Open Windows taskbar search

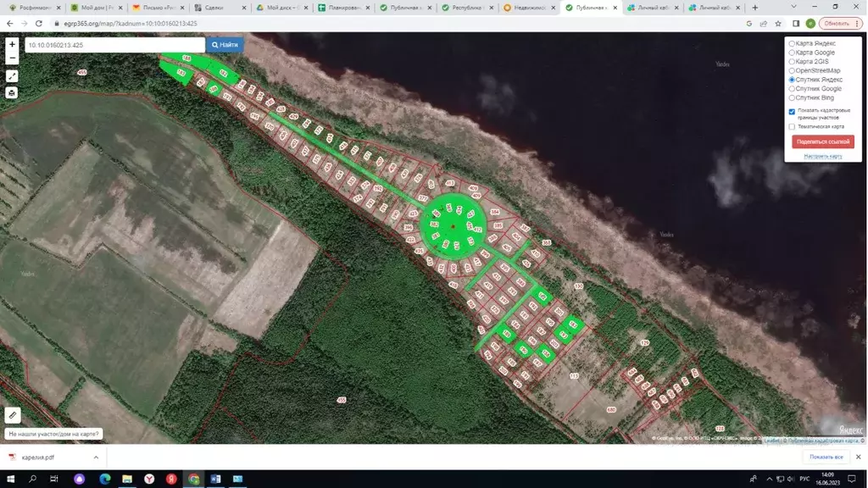32,479
